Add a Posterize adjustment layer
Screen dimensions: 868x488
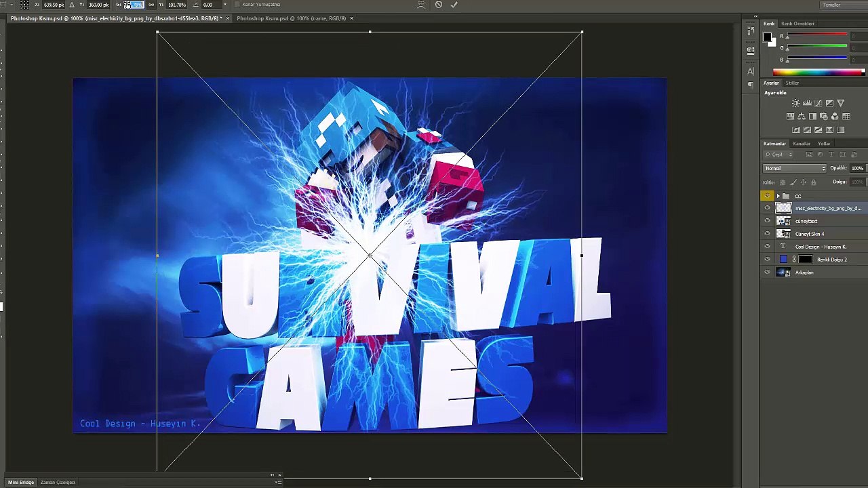(807, 129)
